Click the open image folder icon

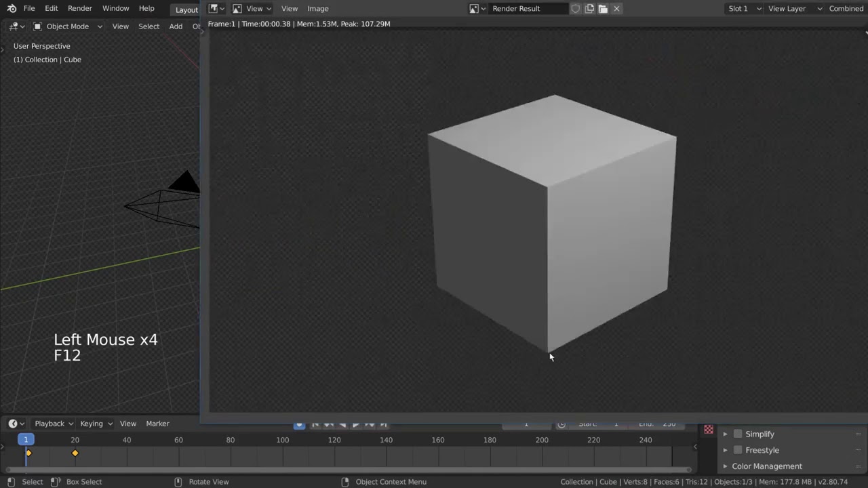[x=603, y=8]
